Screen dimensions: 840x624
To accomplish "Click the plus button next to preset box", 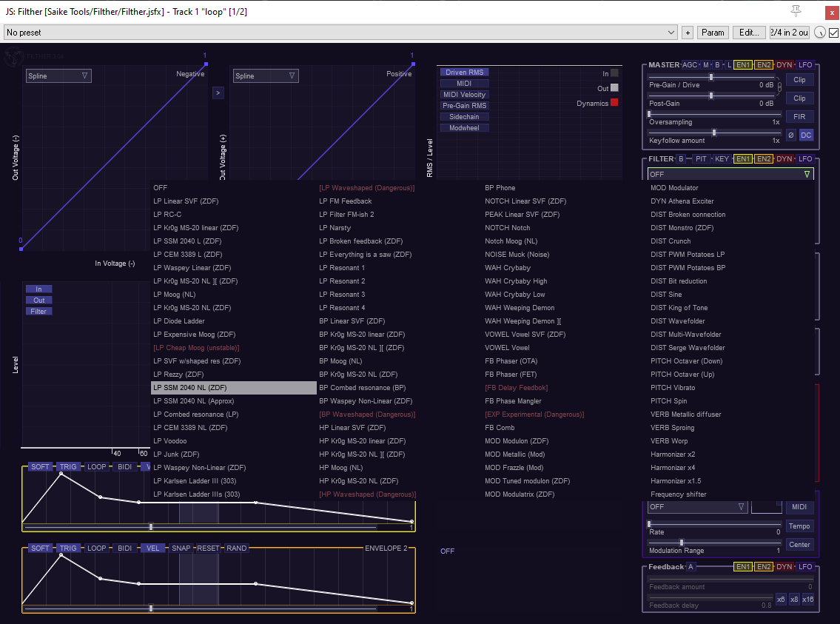I will click(x=688, y=33).
